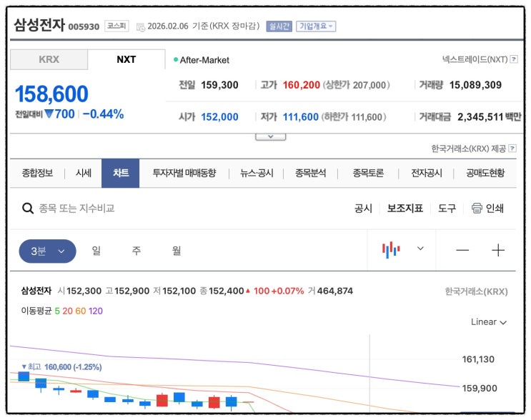Open the 종합정보 tab
Viewport: 531px width, 420px height.
(x=37, y=173)
